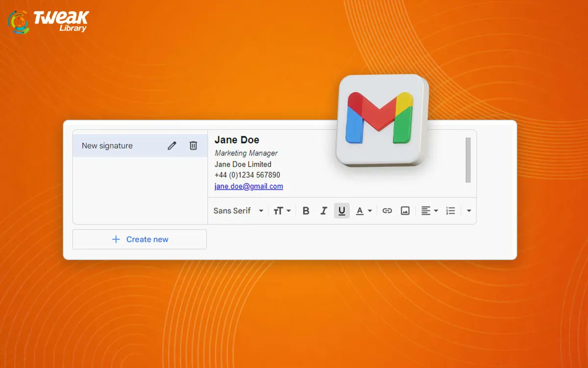The image size is (588, 368).
Task: Open the text size dropdown
Action: 282,210
